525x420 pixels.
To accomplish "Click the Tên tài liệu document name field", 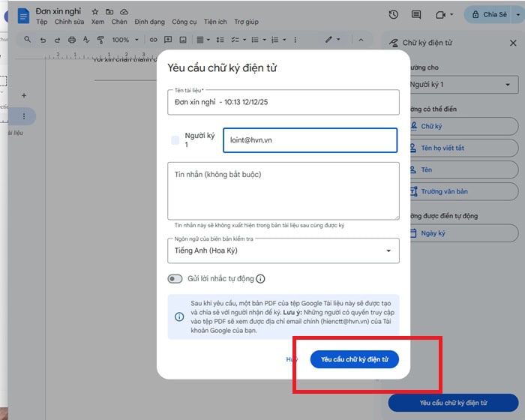I will [283, 102].
